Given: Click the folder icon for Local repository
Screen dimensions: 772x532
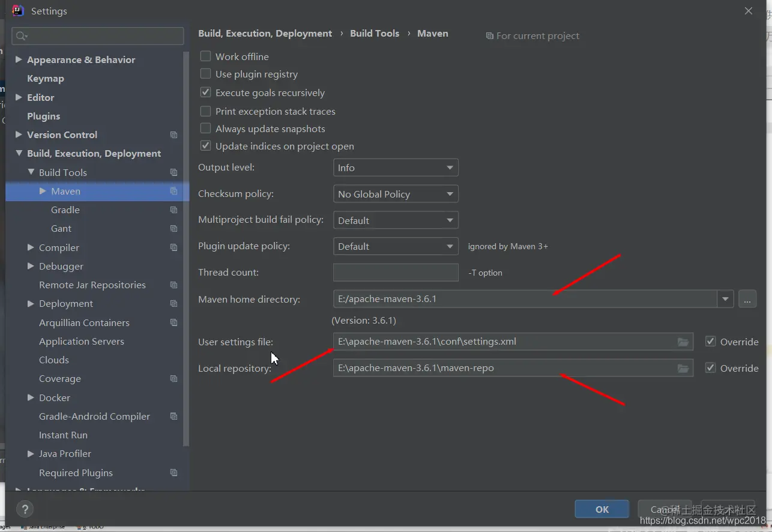Looking at the screenshot, I should point(683,368).
